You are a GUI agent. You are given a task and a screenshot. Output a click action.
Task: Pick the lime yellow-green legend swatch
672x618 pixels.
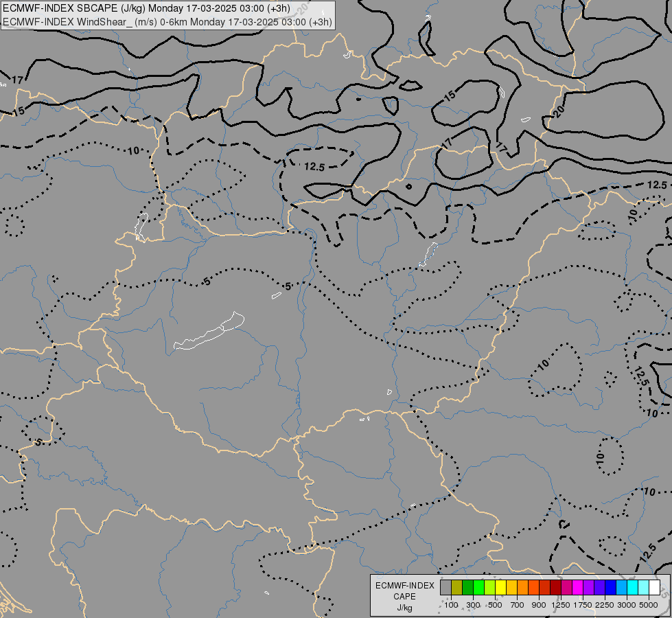490,588
